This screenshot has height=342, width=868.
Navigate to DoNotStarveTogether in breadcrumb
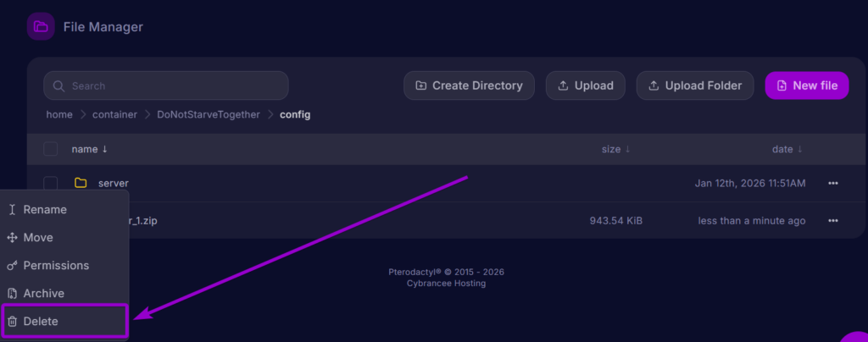point(209,114)
